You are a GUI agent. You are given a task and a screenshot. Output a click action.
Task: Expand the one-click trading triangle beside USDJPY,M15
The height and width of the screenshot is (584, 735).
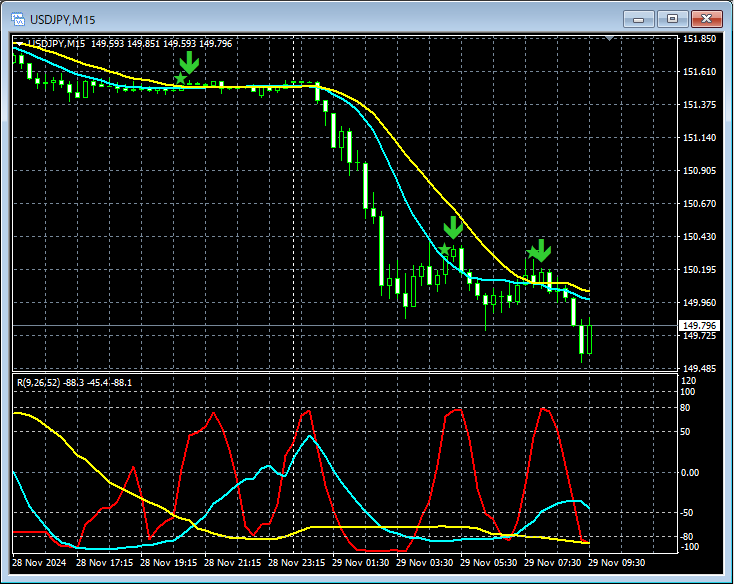point(20,44)
